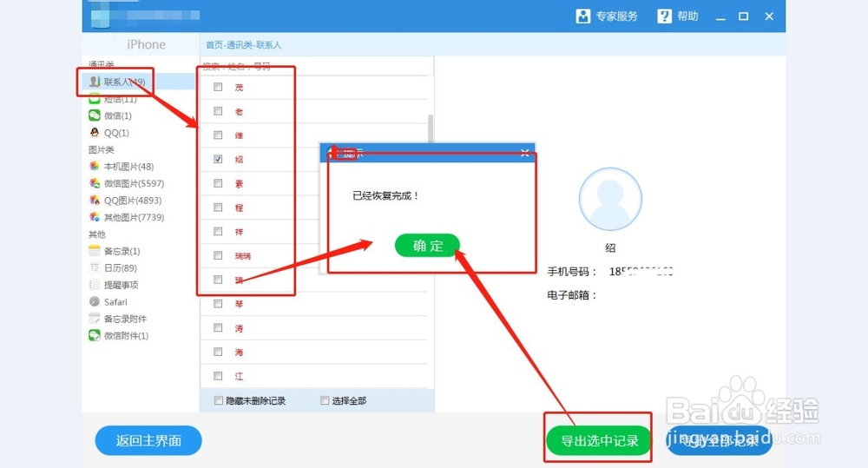
Task: Open 备忘录(1) notes icon
Action: click(x=95, y=251)
